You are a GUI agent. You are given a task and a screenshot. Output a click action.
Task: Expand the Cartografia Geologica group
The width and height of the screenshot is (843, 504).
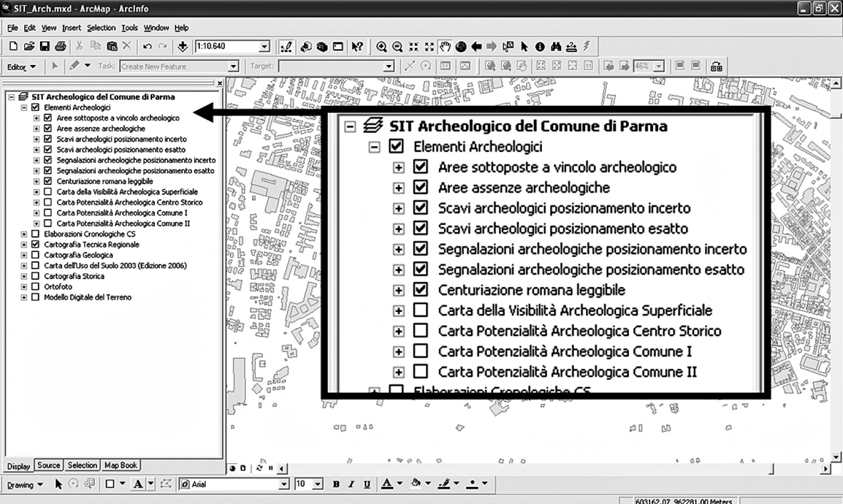click(x=24, y=255)
